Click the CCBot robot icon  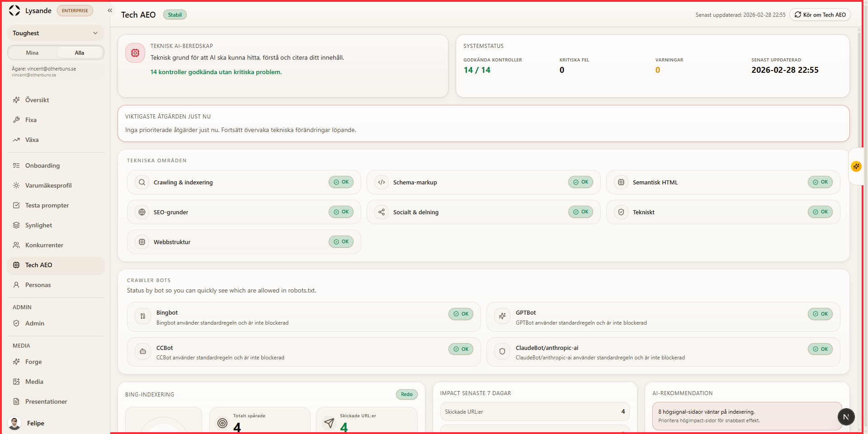click(143, 351)
